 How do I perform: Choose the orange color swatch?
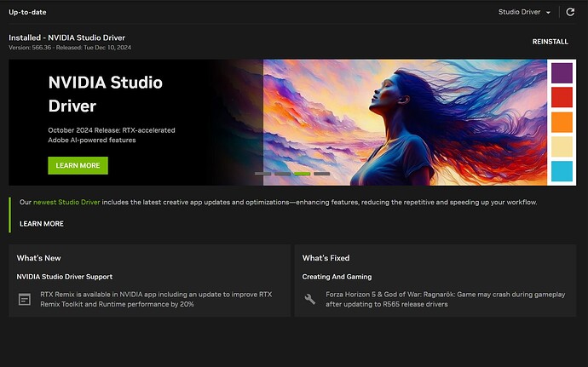(x=562, y=122)
